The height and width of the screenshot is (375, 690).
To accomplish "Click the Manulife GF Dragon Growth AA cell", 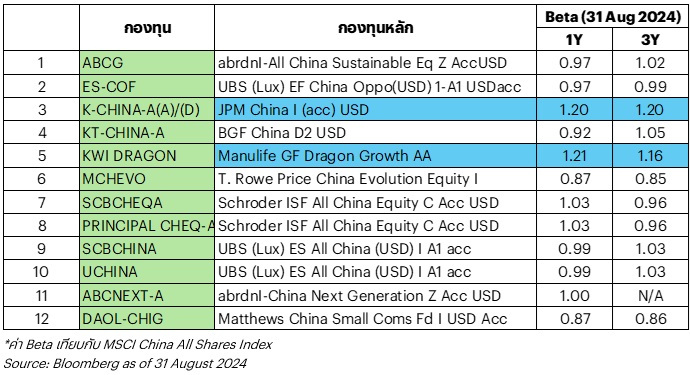I will pyautogui.click(x=375, y=156).
